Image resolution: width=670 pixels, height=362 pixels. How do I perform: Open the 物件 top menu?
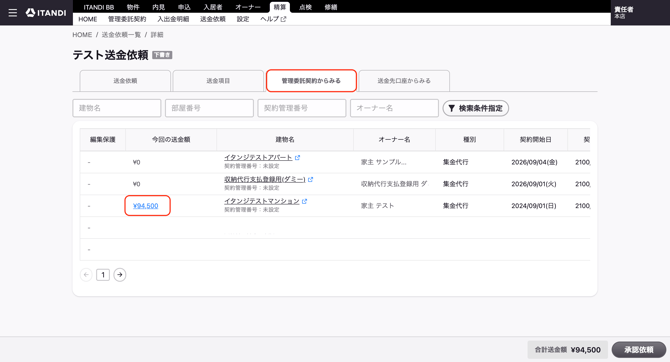point(133,7)
